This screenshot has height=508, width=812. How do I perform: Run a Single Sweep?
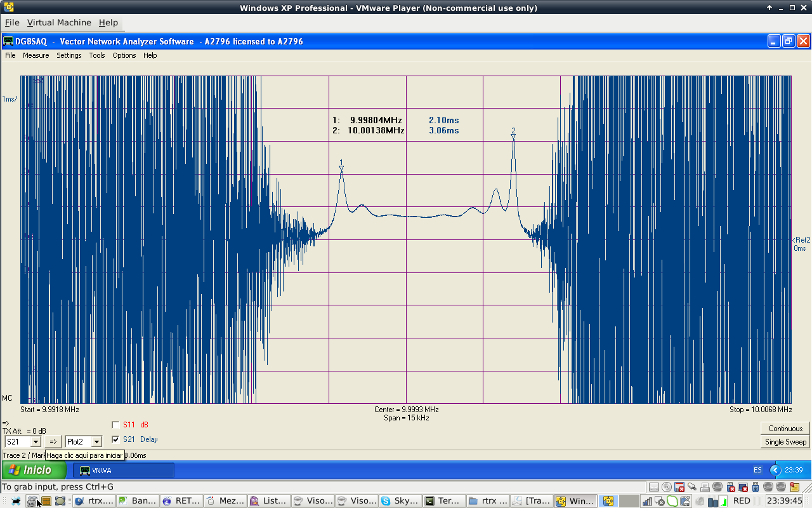(x=785, y=442)
